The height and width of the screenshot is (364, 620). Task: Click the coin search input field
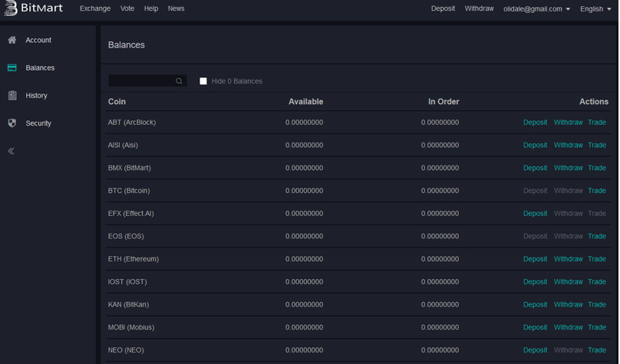[147, 80]
